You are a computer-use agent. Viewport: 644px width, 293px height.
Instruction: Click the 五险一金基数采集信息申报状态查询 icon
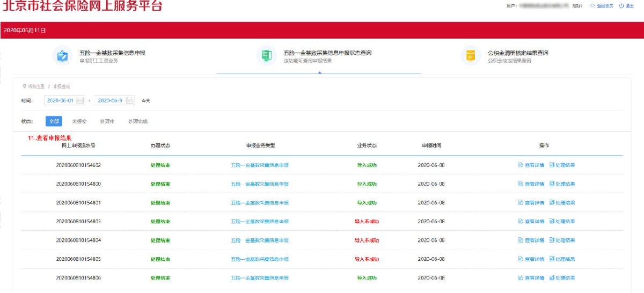(267, 56)
